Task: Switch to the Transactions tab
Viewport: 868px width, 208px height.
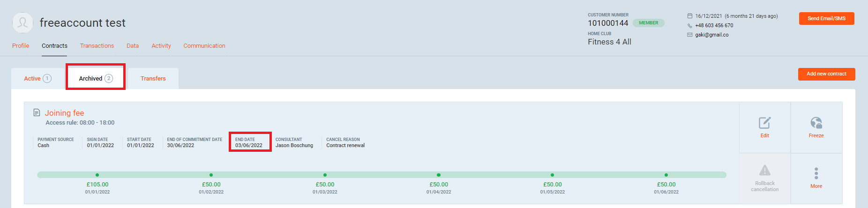Action: pos(97,46)
